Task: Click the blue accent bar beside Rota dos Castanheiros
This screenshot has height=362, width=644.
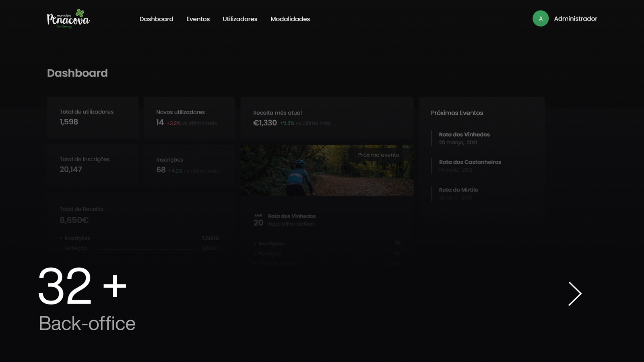Action: 432,166
